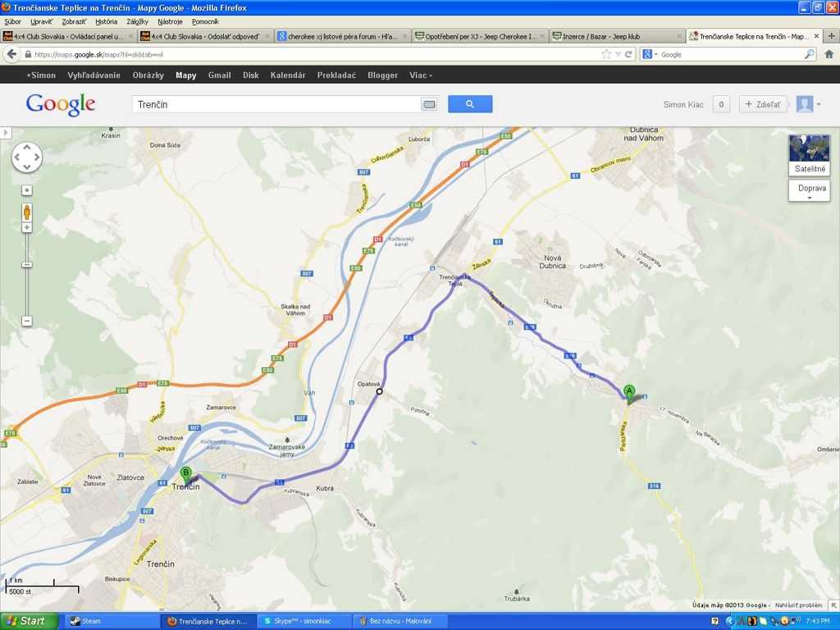840x630 pixels.
Task: Click the zoom slider handle
Action: coord(27,265)
